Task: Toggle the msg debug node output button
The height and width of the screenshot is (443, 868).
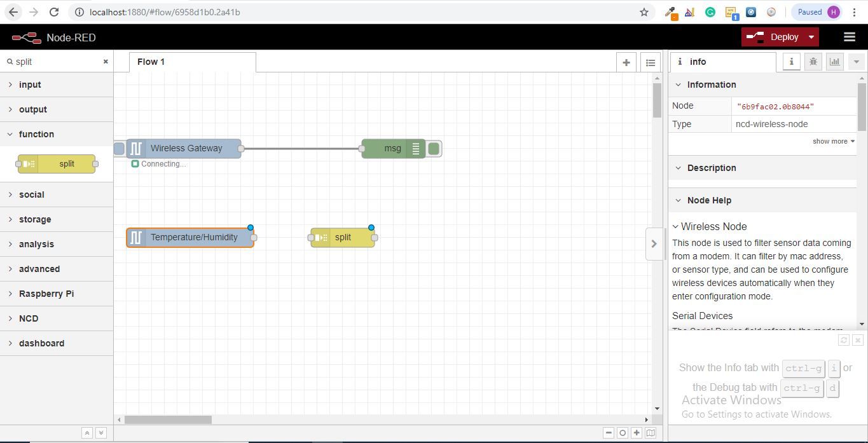Action: point(434,149)
